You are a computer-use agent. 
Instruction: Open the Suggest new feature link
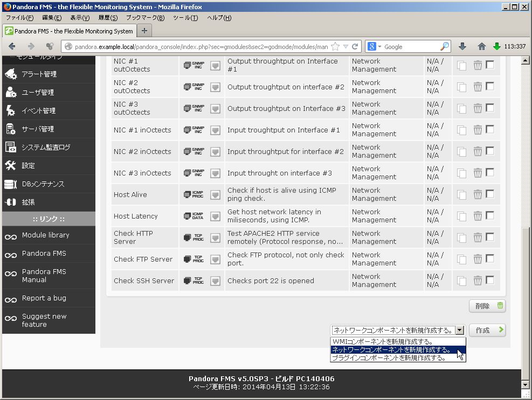(44, 320)
